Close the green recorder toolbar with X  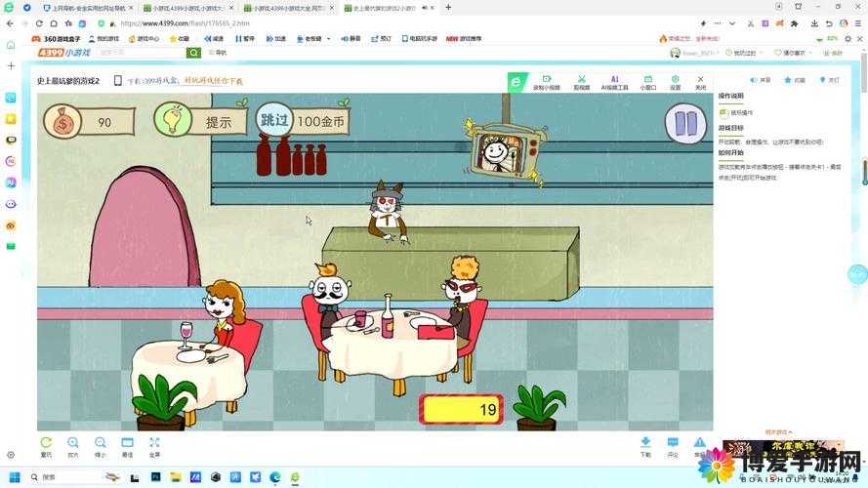pos(700,82)
